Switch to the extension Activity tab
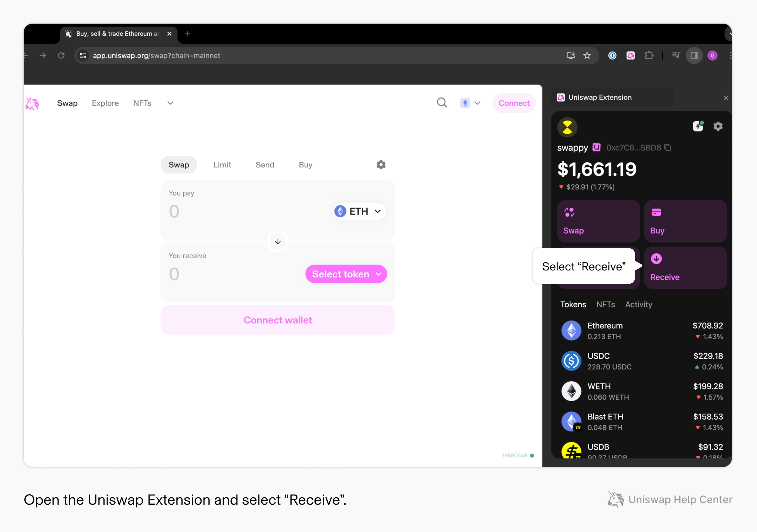The image size is (757, 532). (638, 304)
